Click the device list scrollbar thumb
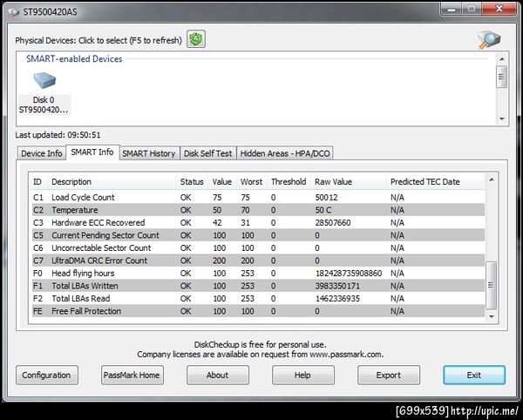Viewport: 523px width, 420px height. [x=501, y=77]
